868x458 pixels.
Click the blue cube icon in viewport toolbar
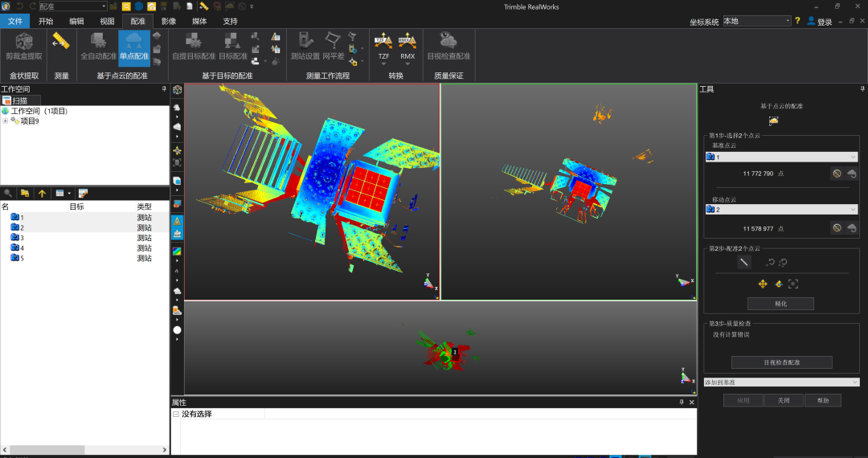[x=177, y=181]
